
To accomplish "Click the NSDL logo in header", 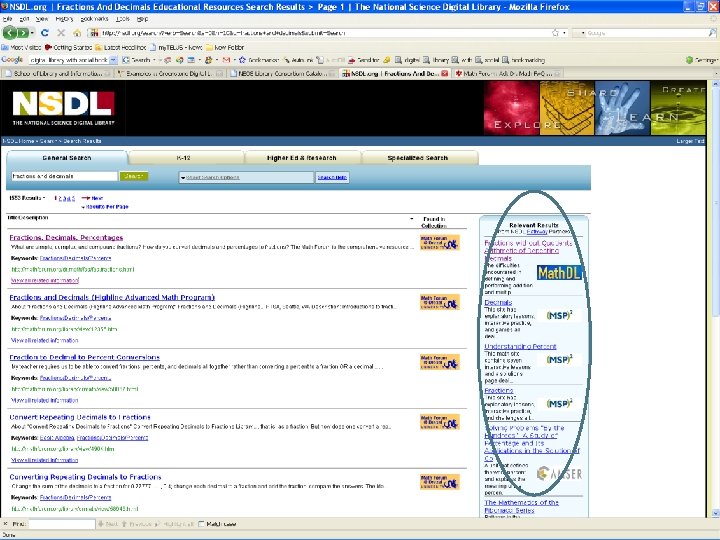I will coord(63,108).
